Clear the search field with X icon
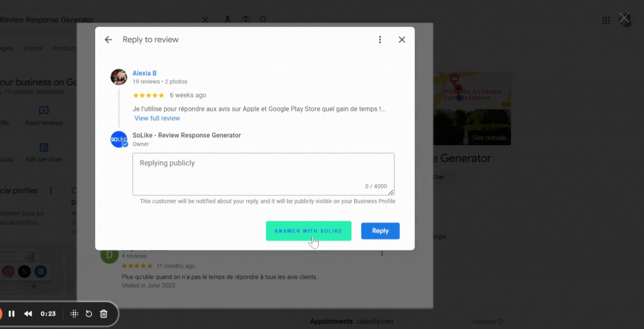The image size is (644, 329). 205,20
